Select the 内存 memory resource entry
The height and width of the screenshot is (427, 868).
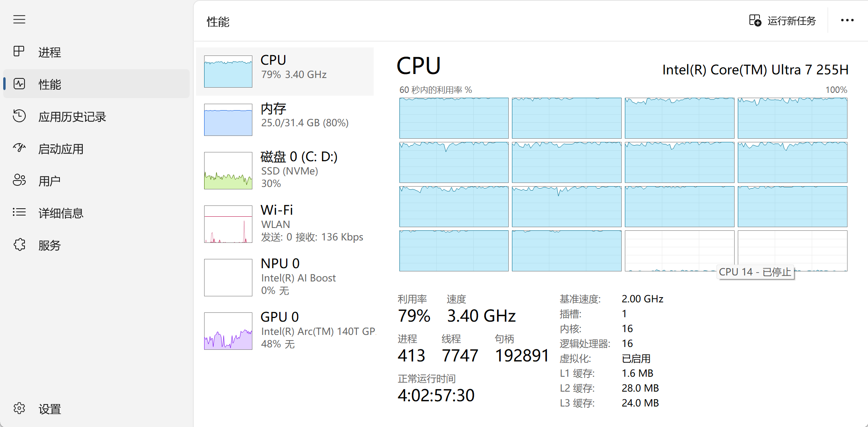pyautogui.click(x=285, y=119)
